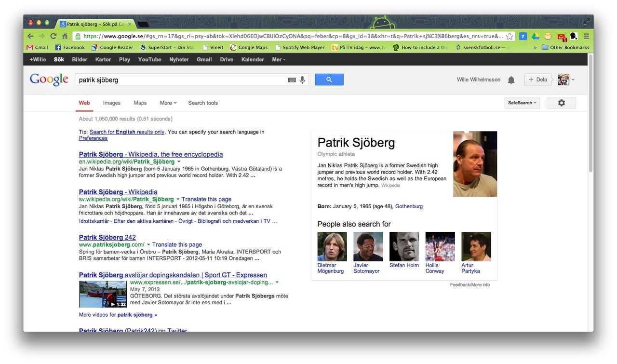Click the Dela share button
Viewport: 617px width, 364px height.
click(538, 80)
